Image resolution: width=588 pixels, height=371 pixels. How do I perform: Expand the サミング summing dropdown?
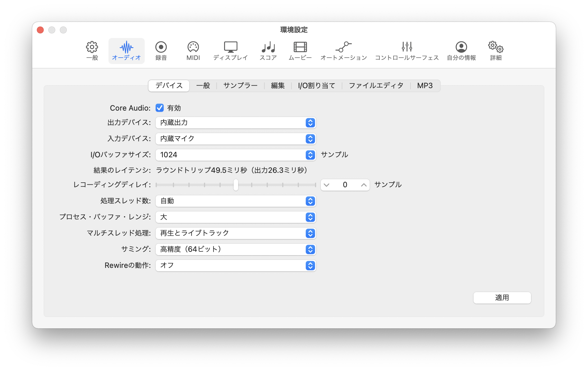click(236, 249)
